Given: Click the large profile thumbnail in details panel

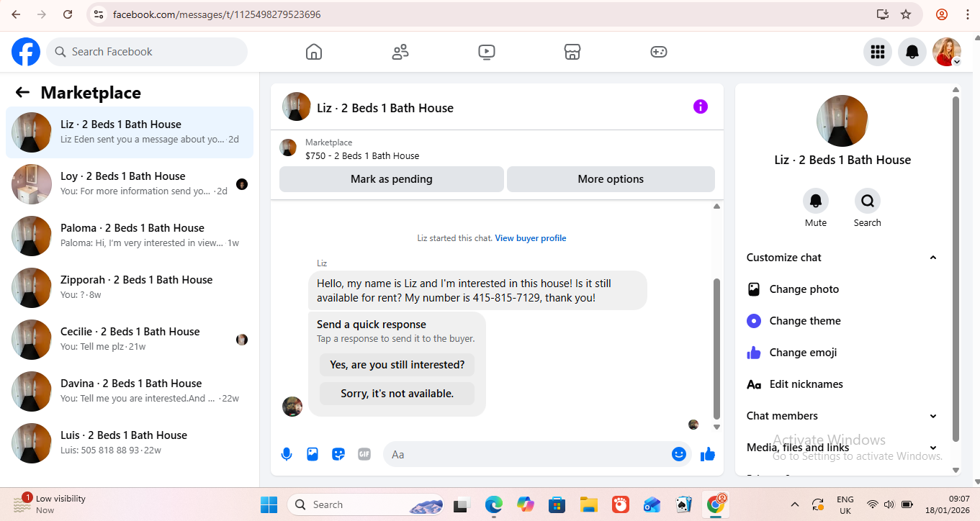Looking at the screenshot, I should 842,121.
